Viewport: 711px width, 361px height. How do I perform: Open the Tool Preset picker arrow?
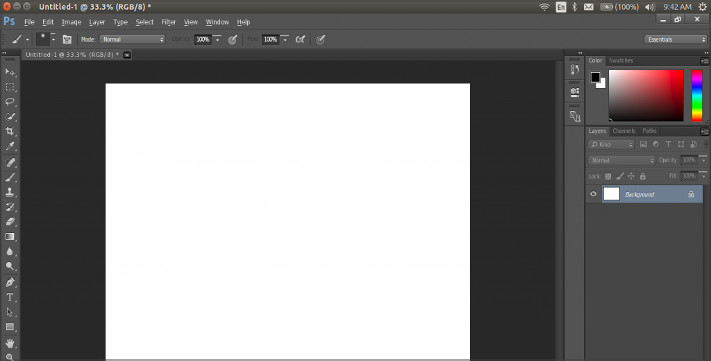(x=27, y=40)
